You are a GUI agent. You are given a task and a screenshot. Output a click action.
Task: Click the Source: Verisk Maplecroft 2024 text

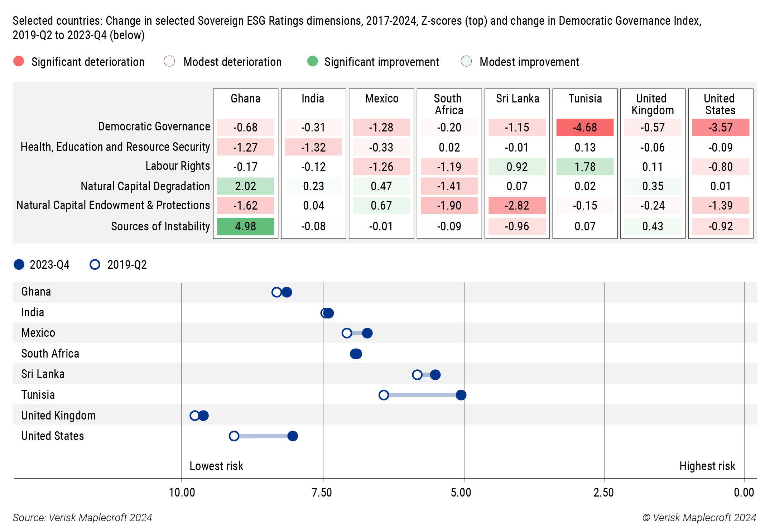[82, 518]
